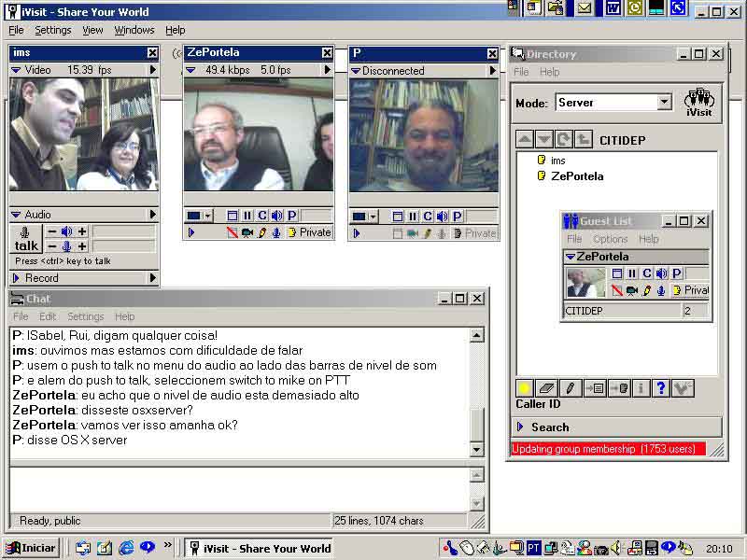
Task: Click the down arrow button in Directory toolbar
Action: [x=544, y=139]
